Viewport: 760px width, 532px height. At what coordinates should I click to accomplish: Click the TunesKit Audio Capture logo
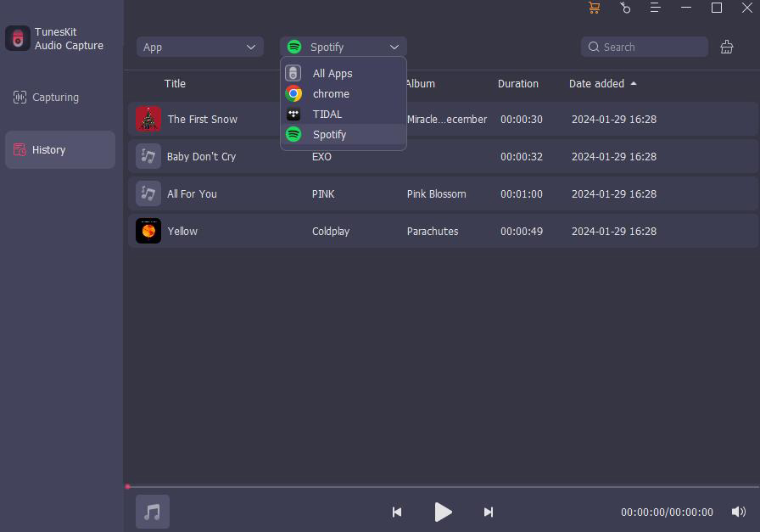18,38
